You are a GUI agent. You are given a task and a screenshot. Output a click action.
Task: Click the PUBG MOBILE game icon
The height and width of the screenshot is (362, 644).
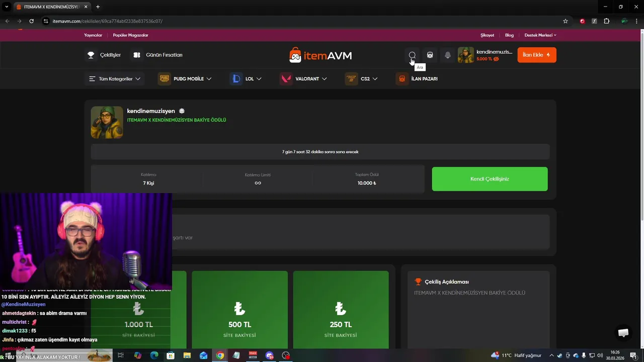point(165,79)
